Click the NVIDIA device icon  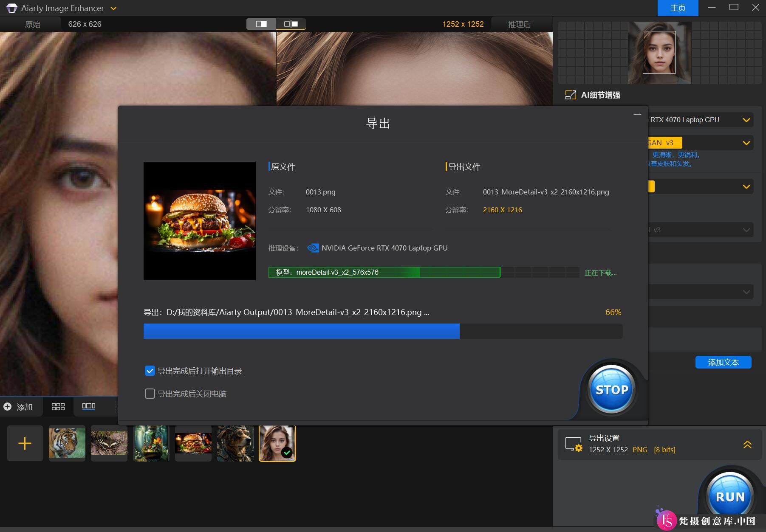click(313, 248)
